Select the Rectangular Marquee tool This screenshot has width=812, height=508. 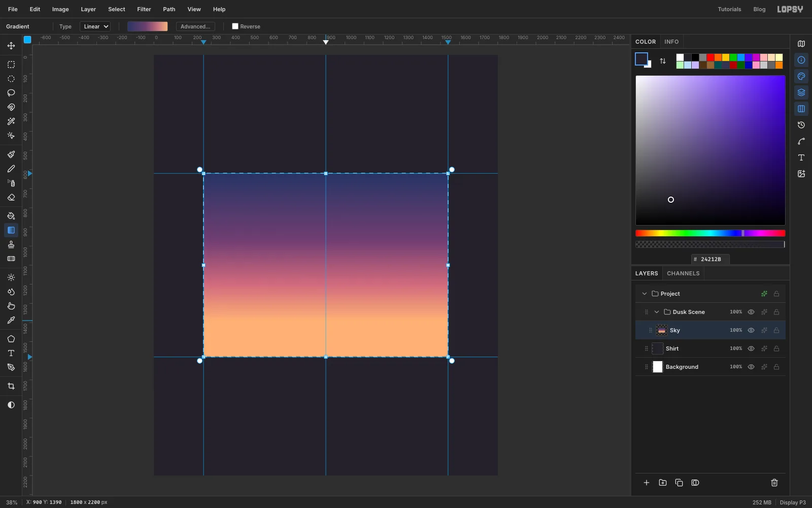click(11, 65)
